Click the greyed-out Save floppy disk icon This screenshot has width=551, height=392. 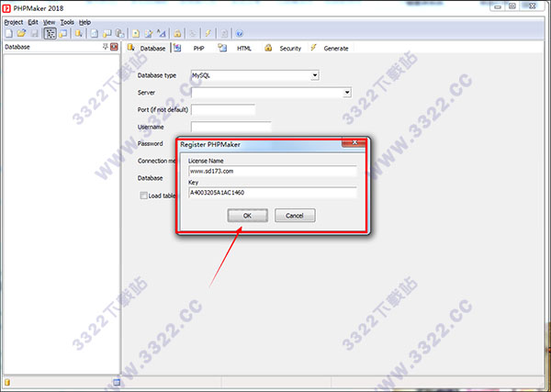(35, 33)
